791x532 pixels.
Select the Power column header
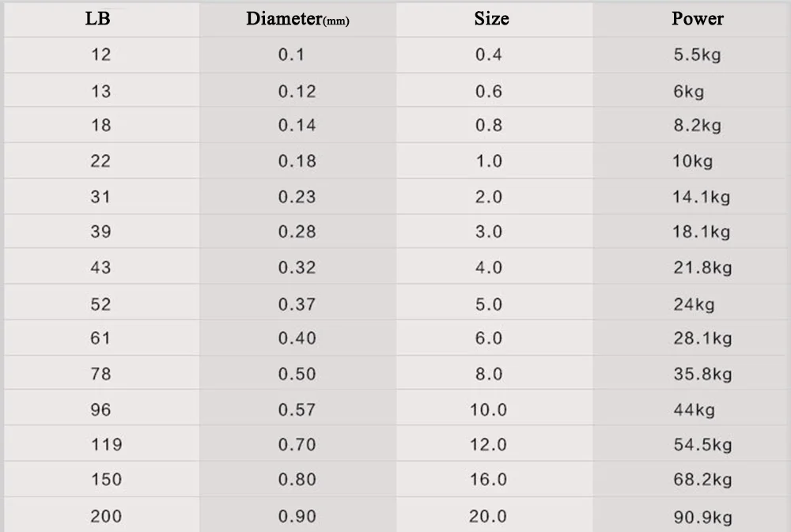tap(697, 18)
